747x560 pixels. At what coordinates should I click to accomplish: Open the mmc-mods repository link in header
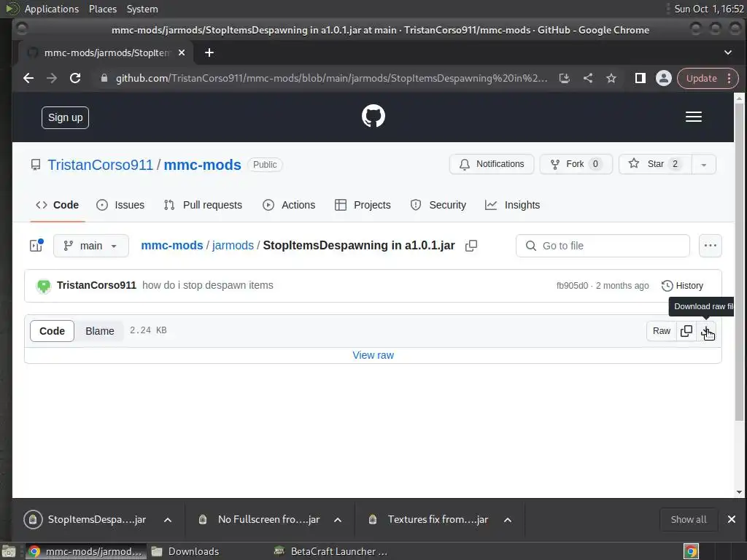tap(203, 165)
